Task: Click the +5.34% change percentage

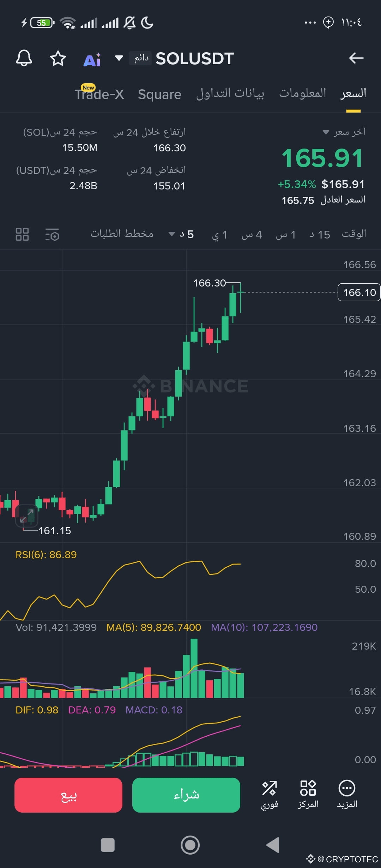Action: [297, 184]
